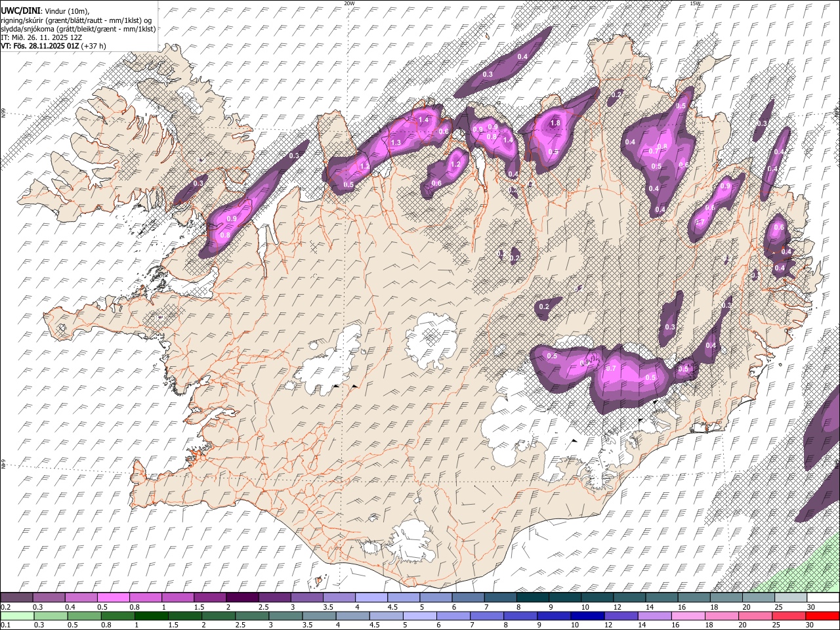The image size is (840, 630).
Task: Click the rigning/skúrir legend description line
Action: (x=76, y=20)
